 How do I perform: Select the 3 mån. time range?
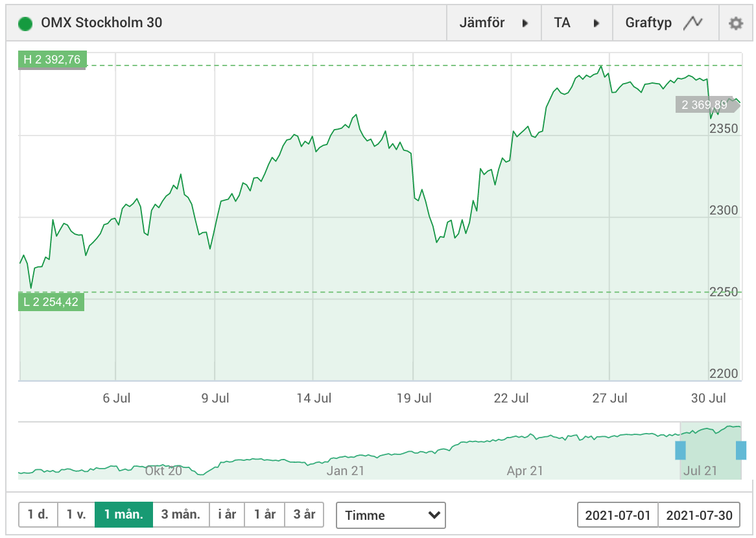pyautogui.click(x=181, y=515)
